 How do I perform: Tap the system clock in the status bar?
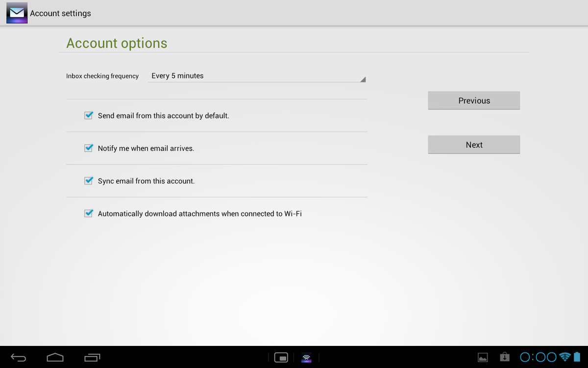point(538,357)
